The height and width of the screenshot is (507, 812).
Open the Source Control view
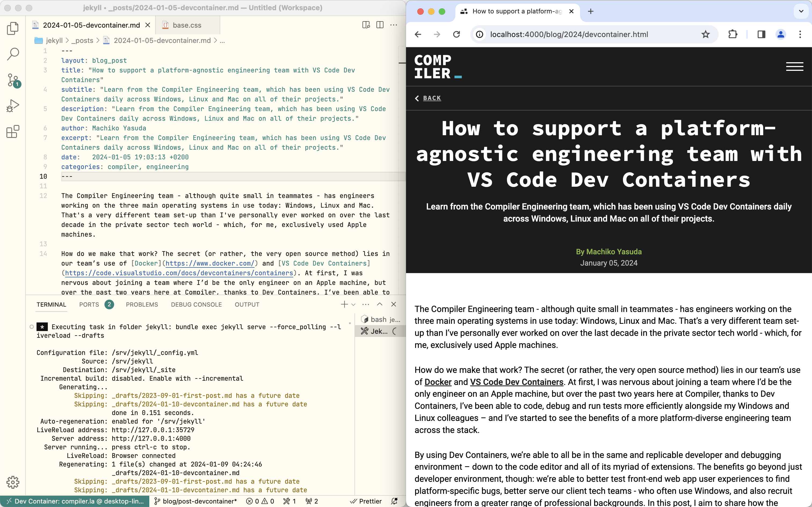tap(12, 79)
